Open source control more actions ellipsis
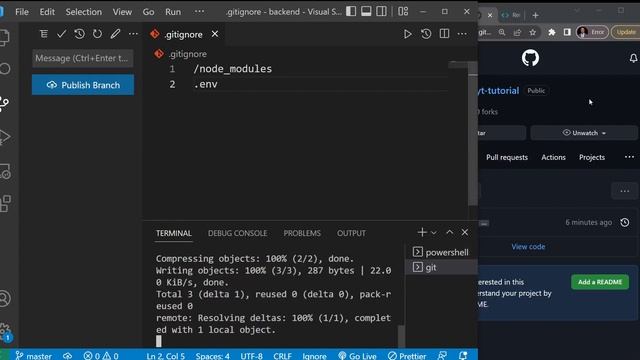Image resolution: width=640 pixels, height=360 pixels. pos(133,34)
